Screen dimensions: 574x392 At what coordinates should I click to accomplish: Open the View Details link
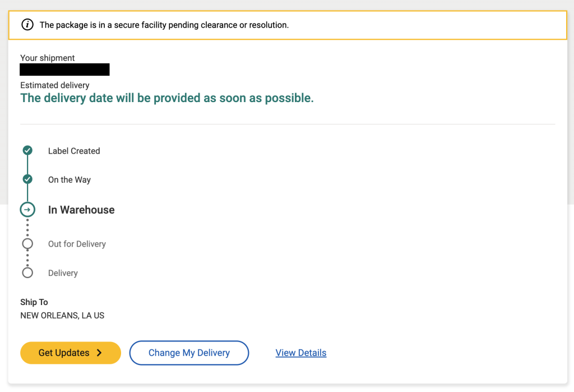[301, 353]
